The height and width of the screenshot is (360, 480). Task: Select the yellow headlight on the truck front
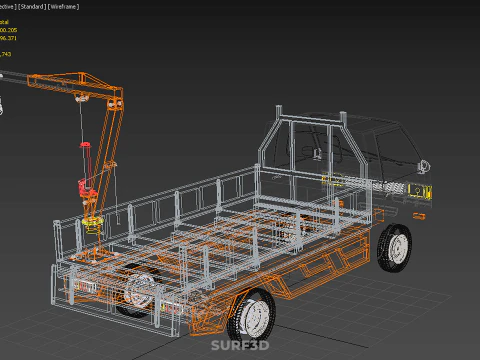pyautogui.click(x=420, y=191)
